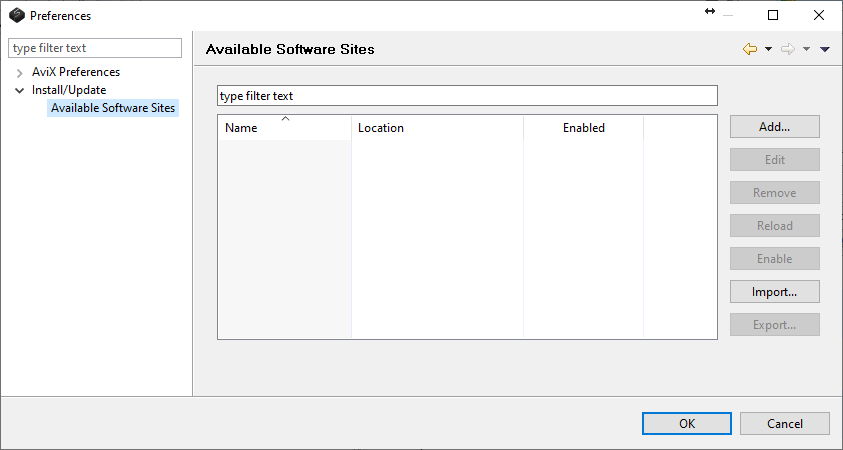843x450 pixels.
Task: Collapse the Install/Update tree node
Action: tap(20, 90)
